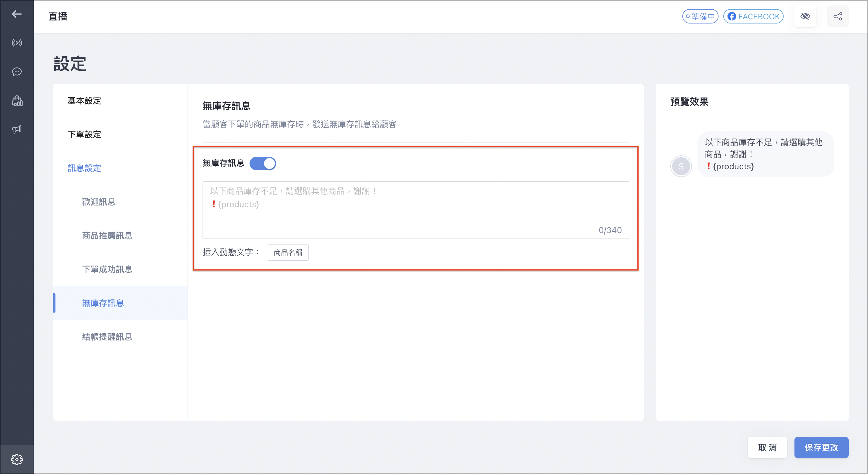Click the 取消 button

pyautogui.click(x=767, y=447)
